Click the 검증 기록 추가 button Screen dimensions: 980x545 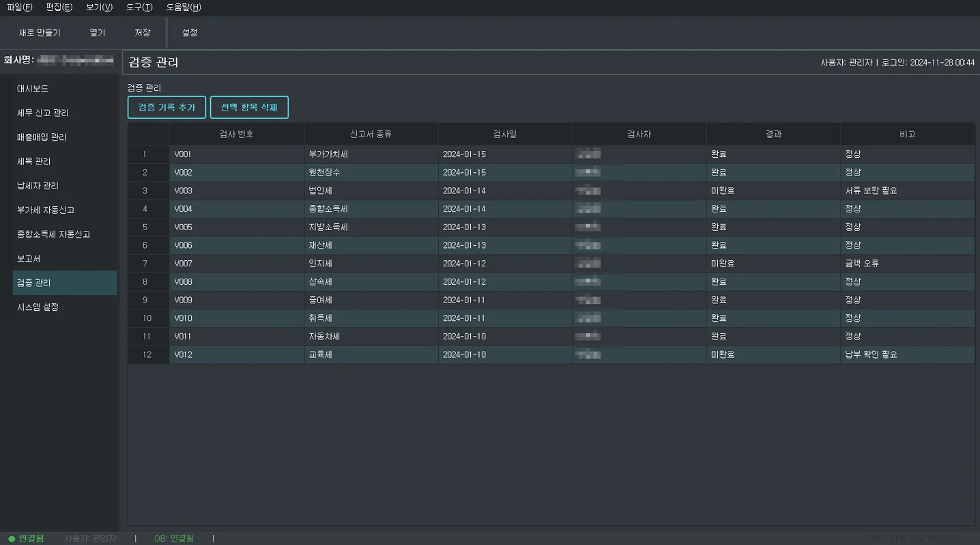(167, 108)
